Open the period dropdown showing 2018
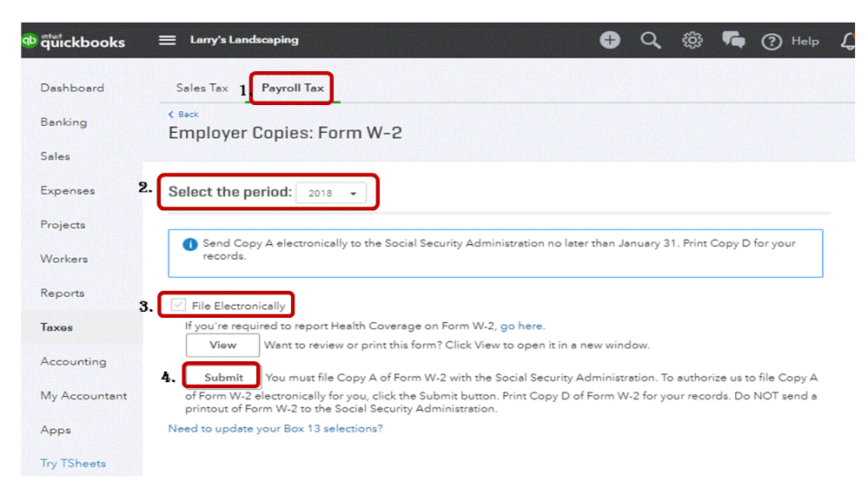868x488 pixels. (331, 193)
